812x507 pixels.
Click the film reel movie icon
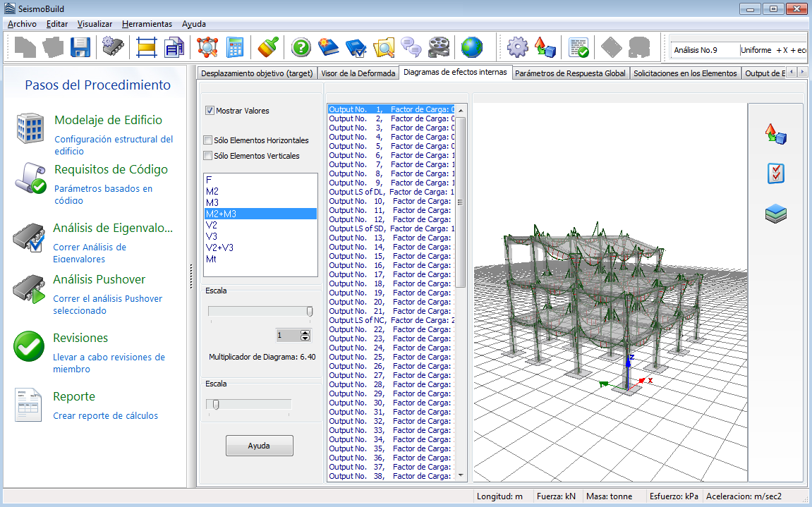coord(438,47)
